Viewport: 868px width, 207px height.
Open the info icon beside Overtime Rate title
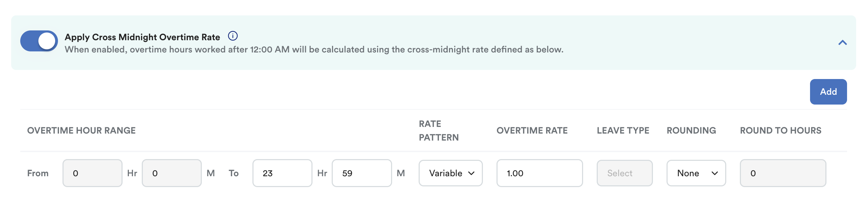[233, 36]
